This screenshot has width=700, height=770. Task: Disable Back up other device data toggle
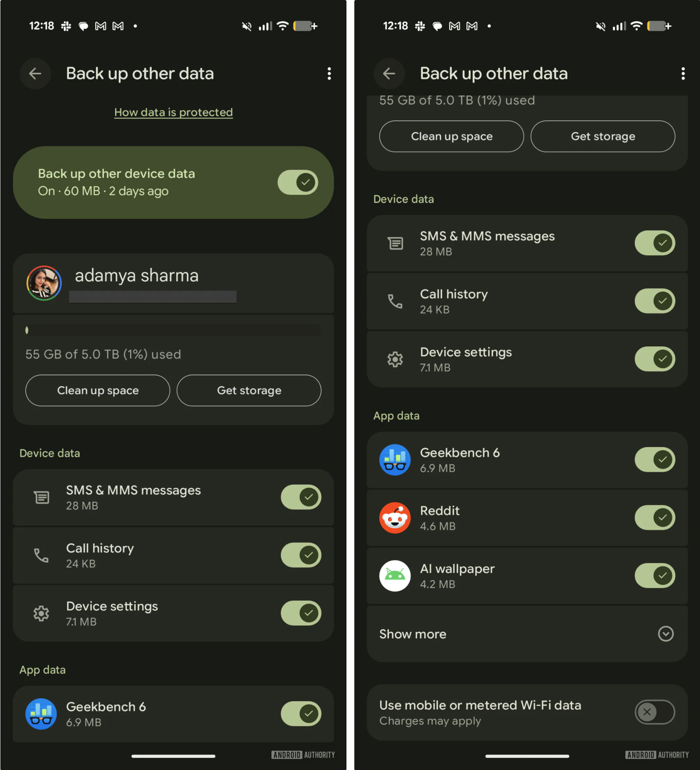298,182
